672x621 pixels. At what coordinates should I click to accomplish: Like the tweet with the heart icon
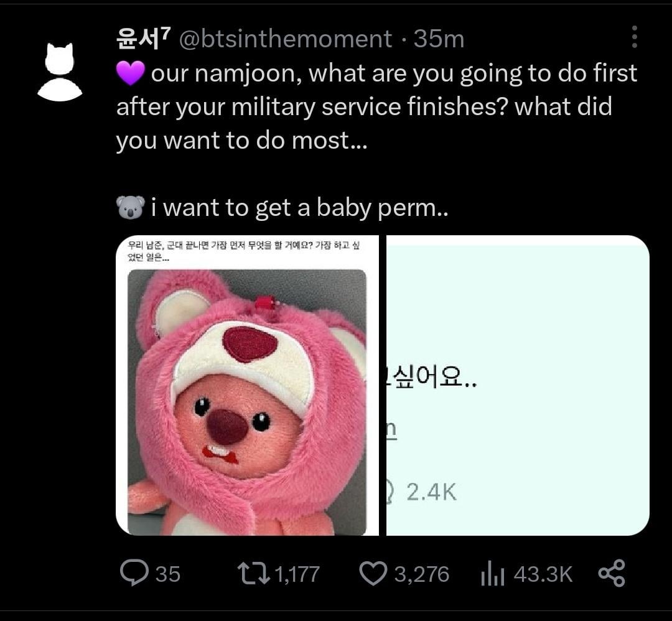click(x=373, y=573)
